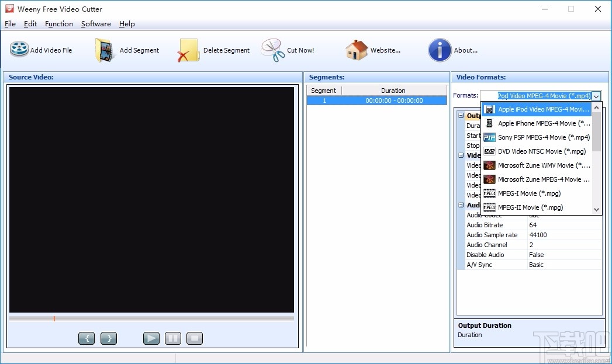This screenshot has height=364, width=612.
Task: Click the Disable Audio property name
Action: pyautogui.click(x=485, y=255)
